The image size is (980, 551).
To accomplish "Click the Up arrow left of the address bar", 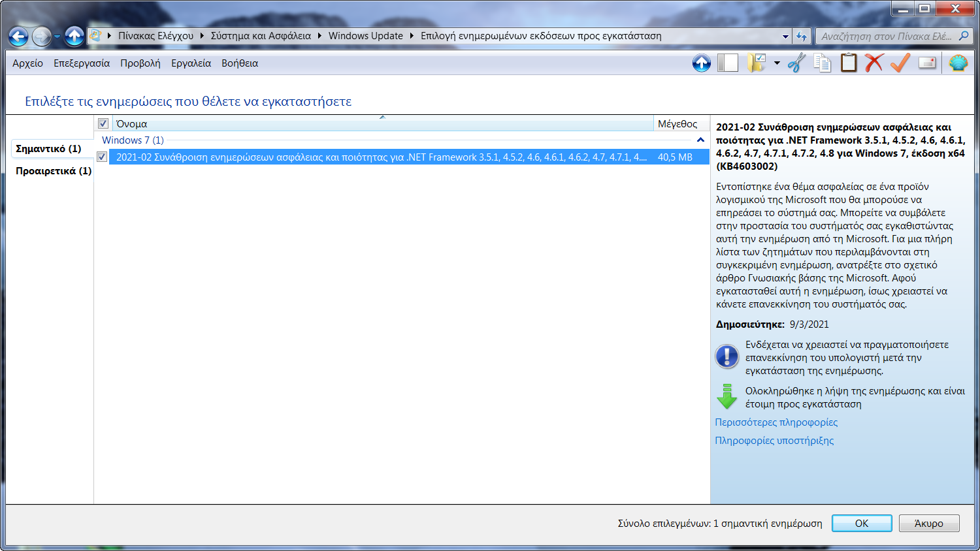I will (74, 36).
